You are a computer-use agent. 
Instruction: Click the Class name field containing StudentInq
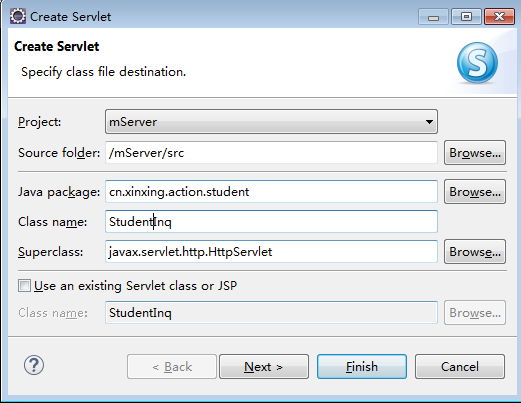tap(271, 222)
